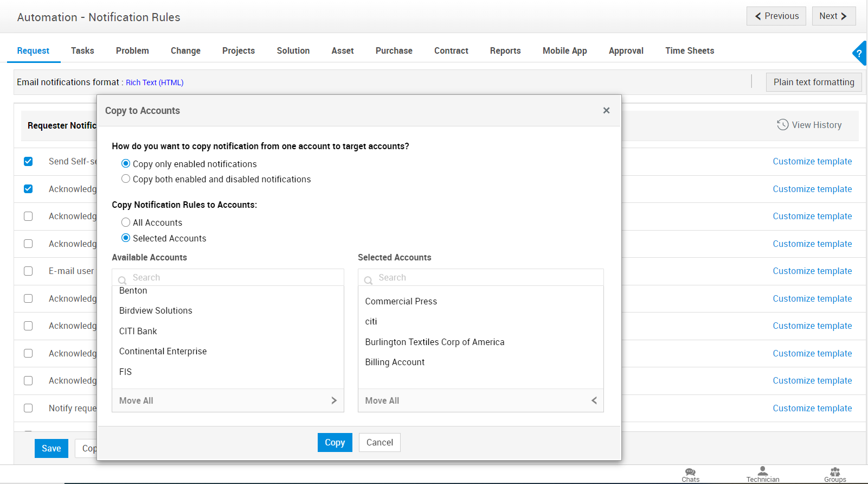Switch to the Tasks tab
Screen dimensions: 868x484
(82, 50)
